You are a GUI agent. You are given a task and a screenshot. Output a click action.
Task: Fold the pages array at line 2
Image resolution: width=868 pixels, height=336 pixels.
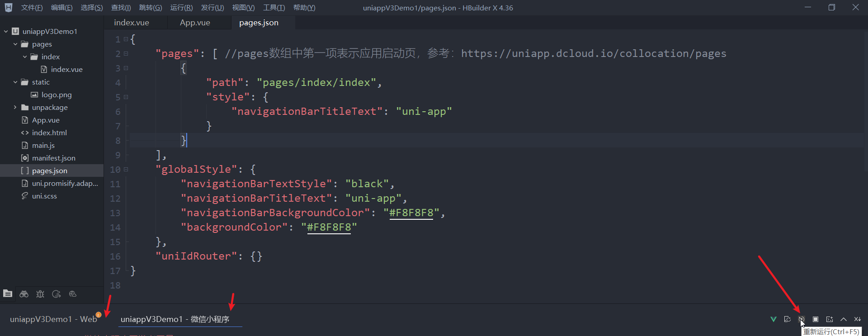(x=126, y=53)
